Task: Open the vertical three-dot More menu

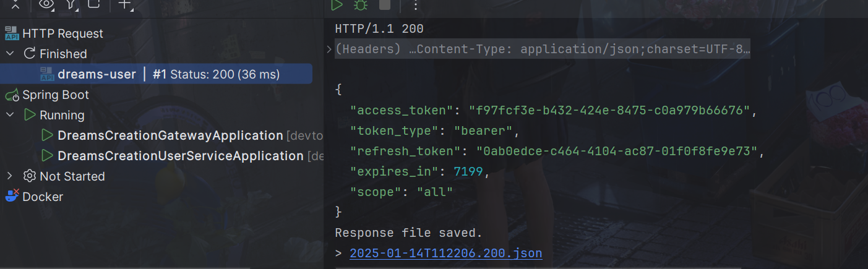Action: [415, 5]
